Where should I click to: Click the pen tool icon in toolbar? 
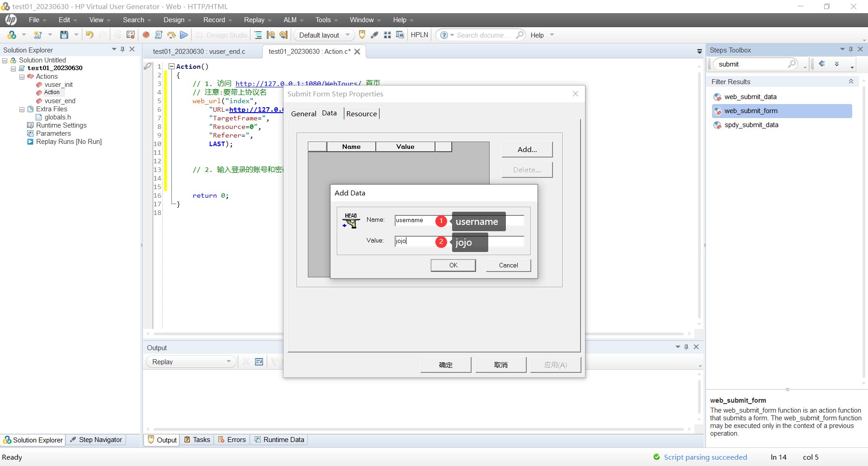tap(375, 35)
